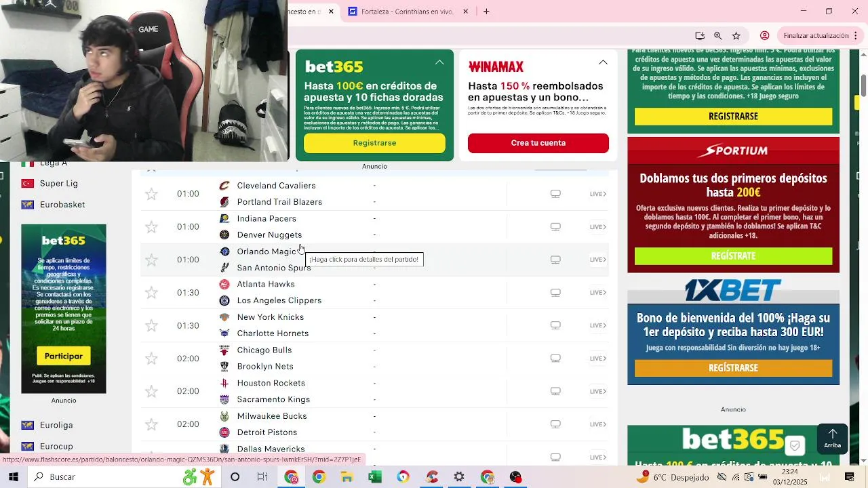Toggle favorite star for Orlando Magic match
The width and height of the screenshot is (868, 488).
click(x=151, y=260)
